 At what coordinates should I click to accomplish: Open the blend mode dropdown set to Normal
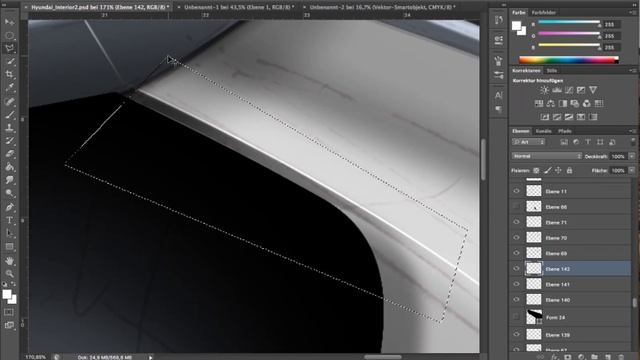547,156
